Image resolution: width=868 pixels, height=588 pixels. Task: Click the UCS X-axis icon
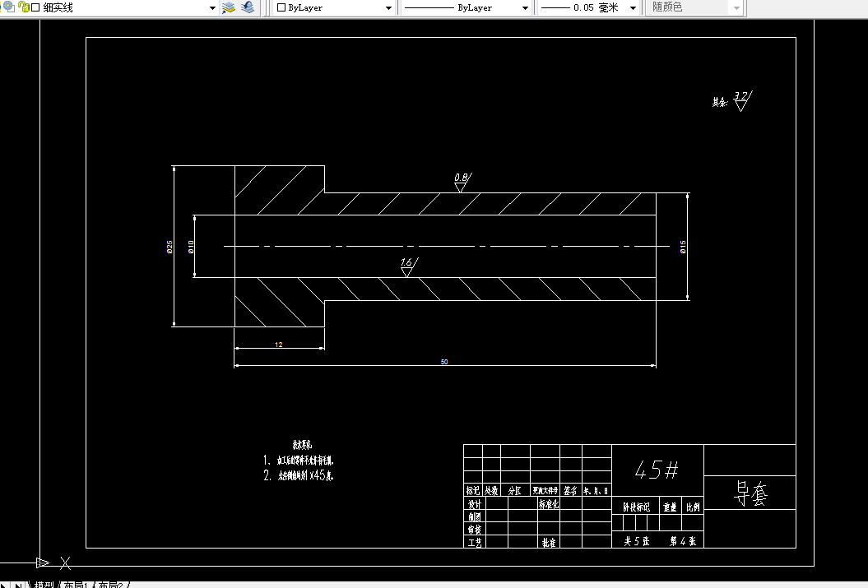coord(65,563)
